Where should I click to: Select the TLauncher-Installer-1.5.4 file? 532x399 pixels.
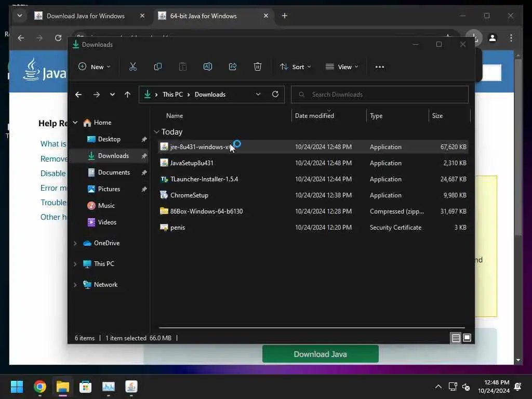313,179
